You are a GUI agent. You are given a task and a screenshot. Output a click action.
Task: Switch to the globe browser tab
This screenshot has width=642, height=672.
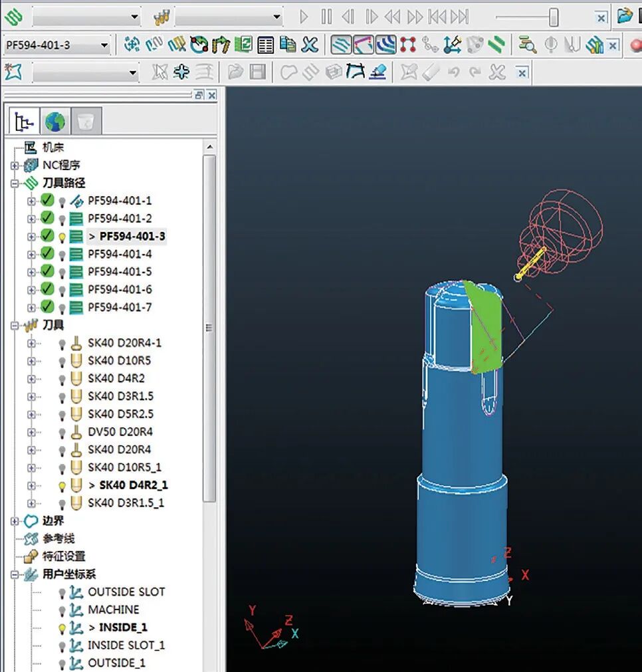coord(55,122)
